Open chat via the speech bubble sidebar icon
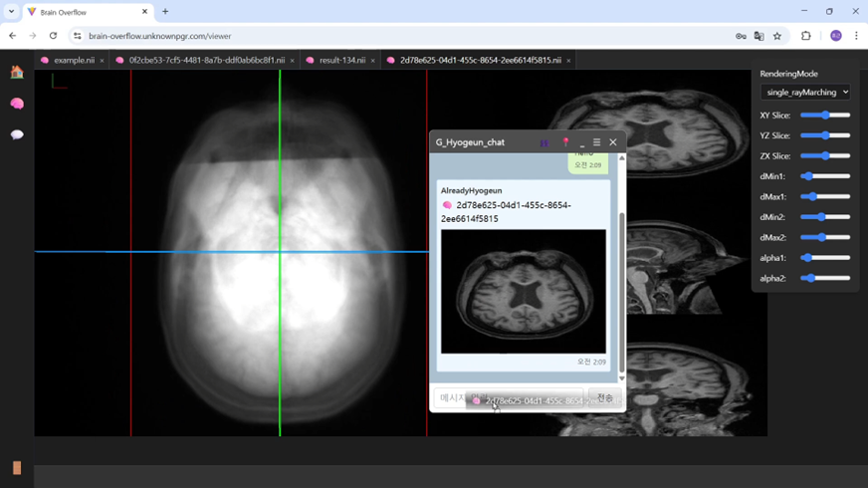The height and width of the screenshot is (488, 868). tap(17, 134)
